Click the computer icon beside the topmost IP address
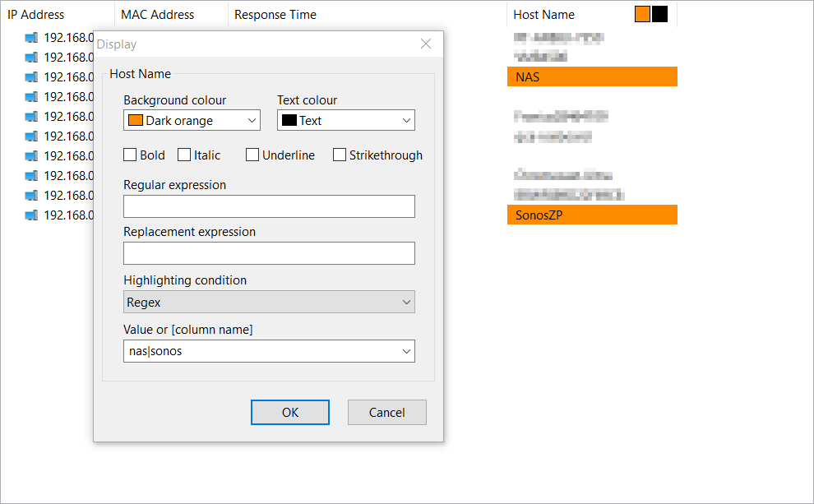Image resolution: width=814 pixels, height=504 pixels. click(x=30, y=37)
